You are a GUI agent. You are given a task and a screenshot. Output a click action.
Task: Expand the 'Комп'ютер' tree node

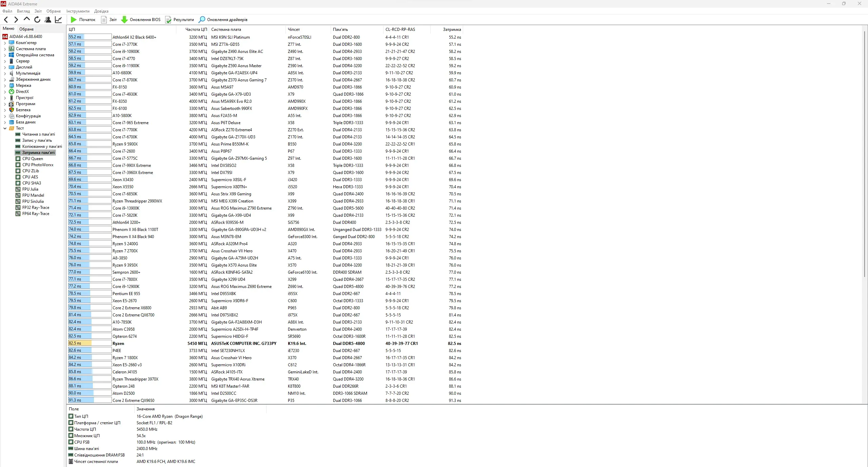[5, 42]
